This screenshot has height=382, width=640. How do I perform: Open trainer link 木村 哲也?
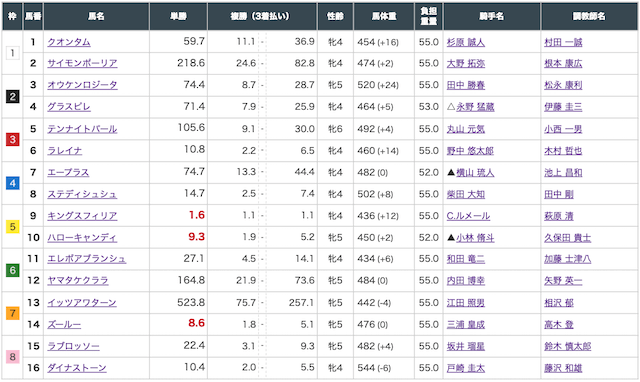pyautogui.click(x=563, y=151)
